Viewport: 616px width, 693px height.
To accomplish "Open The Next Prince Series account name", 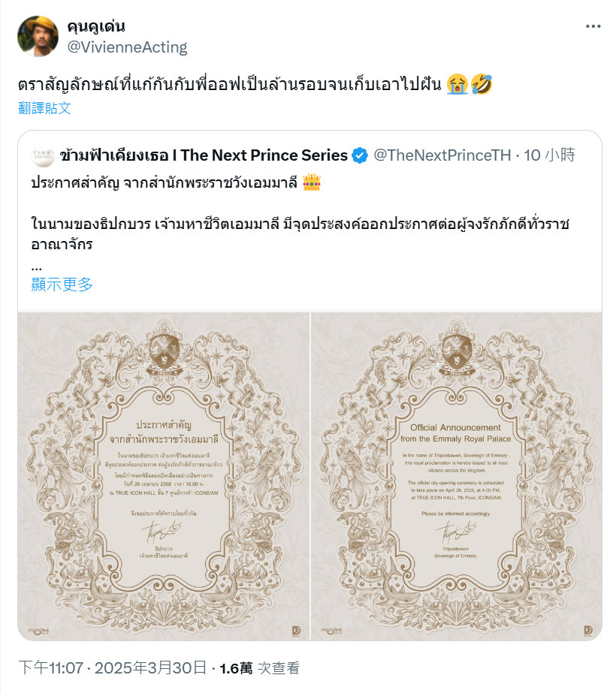I will [204, 155].
